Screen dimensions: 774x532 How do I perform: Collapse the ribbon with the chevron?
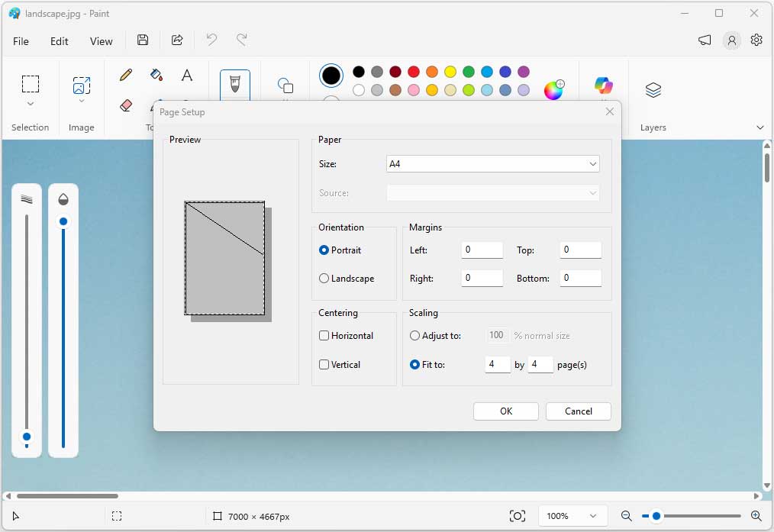tap(760, 127)
